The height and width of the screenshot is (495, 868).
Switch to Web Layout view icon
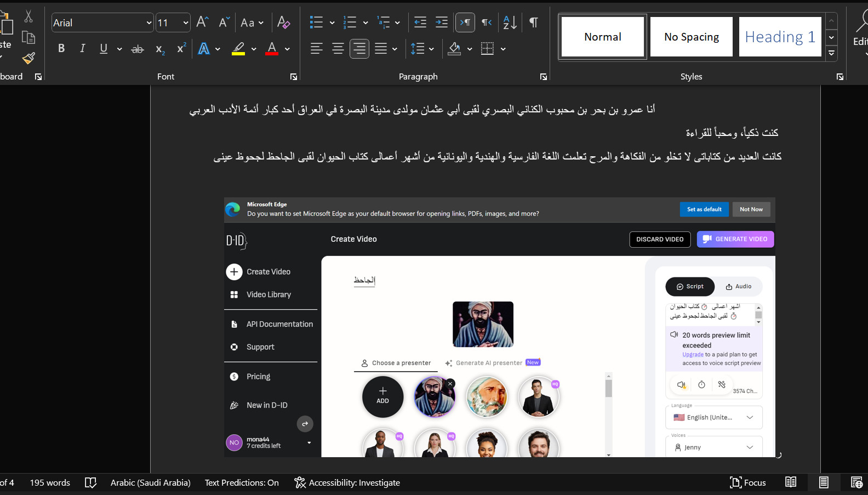click(x=856, y=482)
